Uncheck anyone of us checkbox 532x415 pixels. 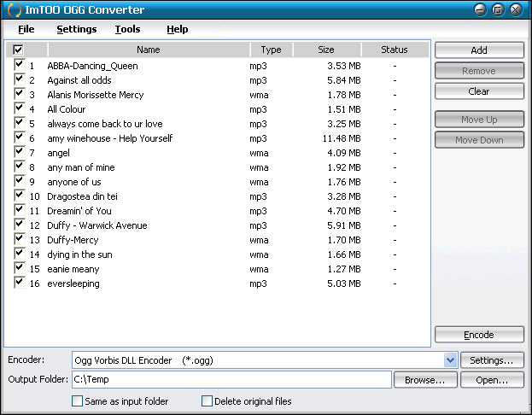(20, 181)
